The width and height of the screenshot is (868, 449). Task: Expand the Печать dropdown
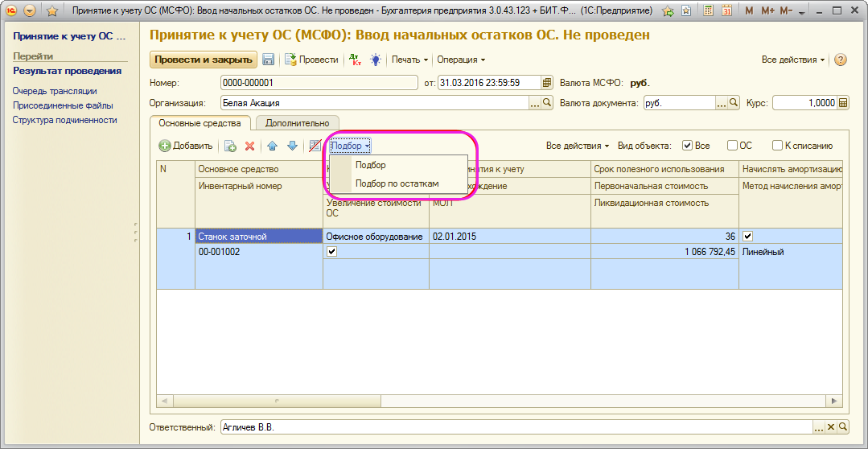pyautogui.click(x=409, y=60)
